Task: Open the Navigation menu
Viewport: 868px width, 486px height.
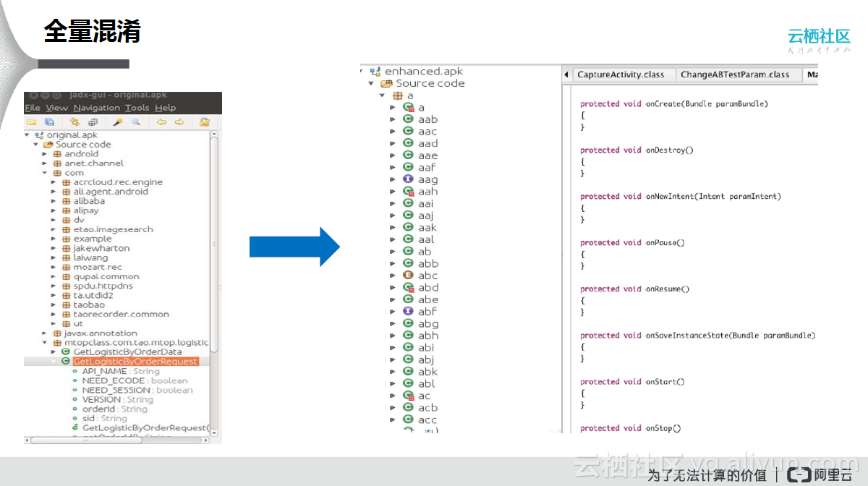Action: point(96,108)
